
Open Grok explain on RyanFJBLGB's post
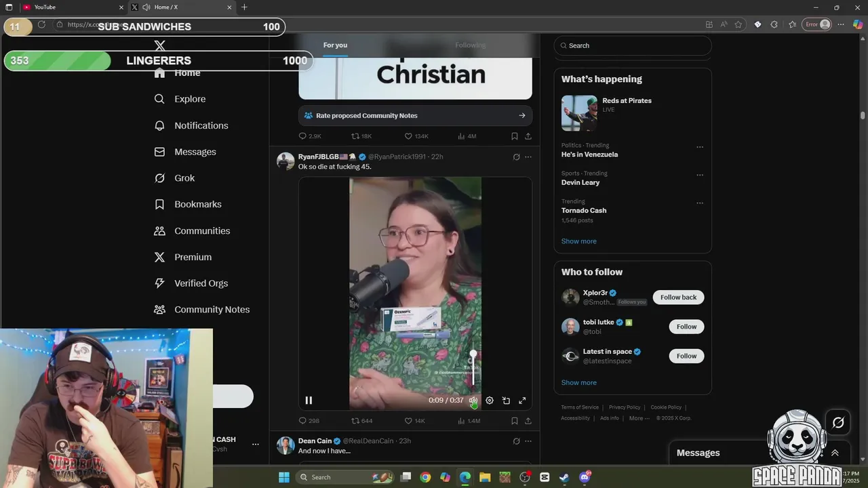coord(516,157)
